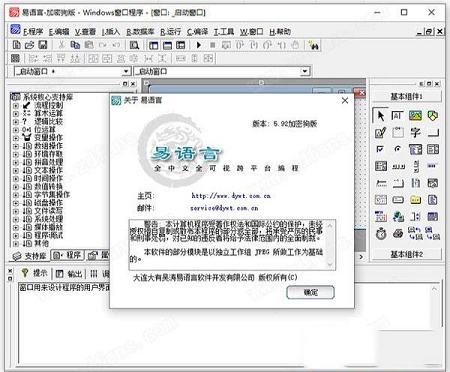
Task: Select the 媒体播放 tree item
Action: [x=49, y=227]
